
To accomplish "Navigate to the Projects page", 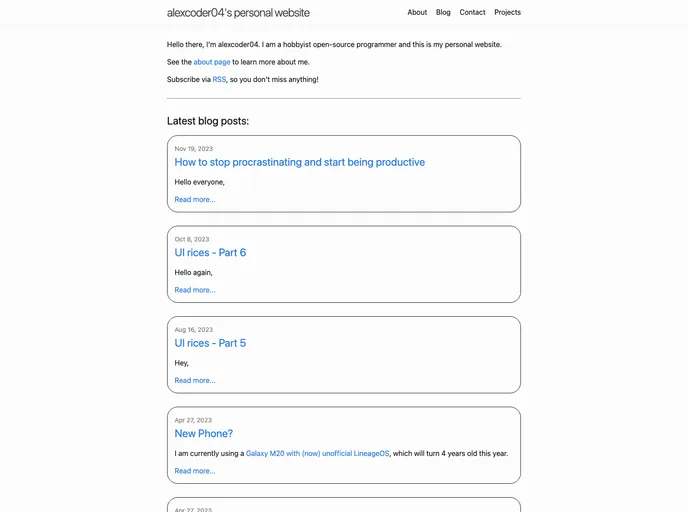I will (507, 13).
